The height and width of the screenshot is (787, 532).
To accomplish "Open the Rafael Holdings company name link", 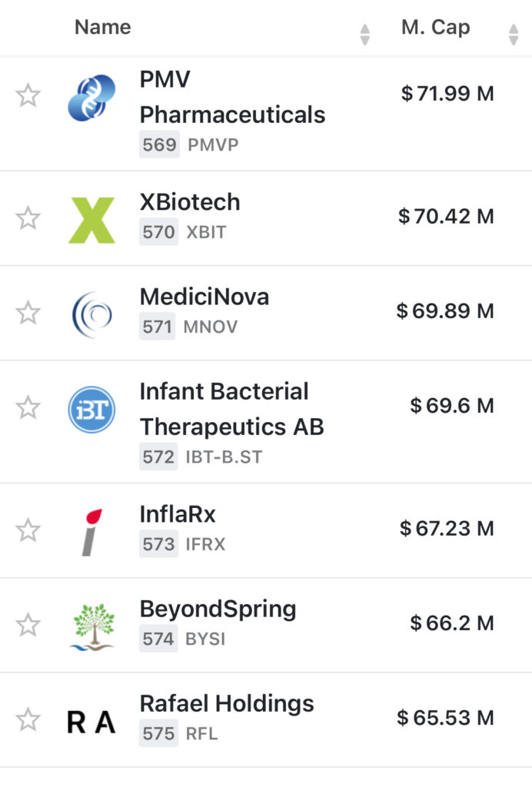I will point(227,703).
